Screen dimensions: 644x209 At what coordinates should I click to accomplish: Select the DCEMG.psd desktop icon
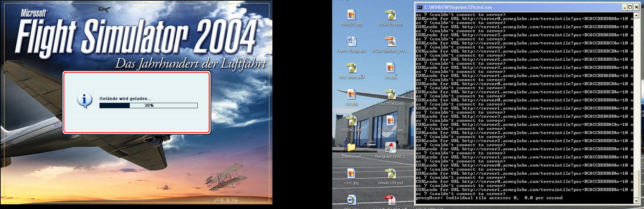click(x=351, y=122)
